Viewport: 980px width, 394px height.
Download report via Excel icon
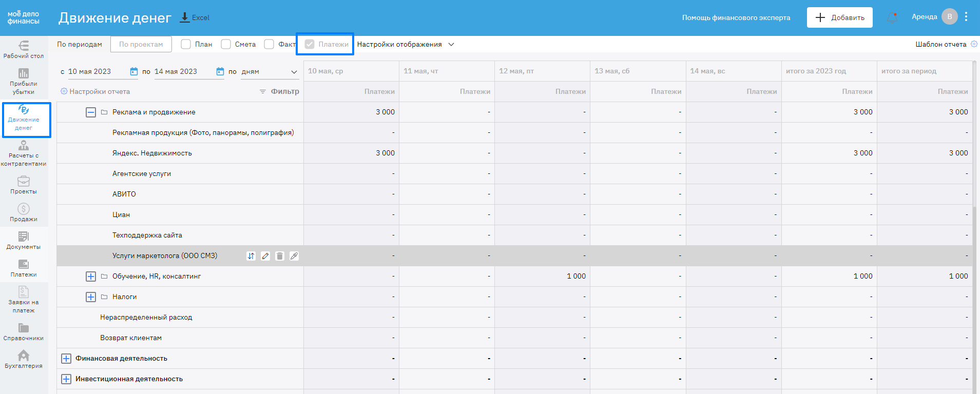[195, 17]
